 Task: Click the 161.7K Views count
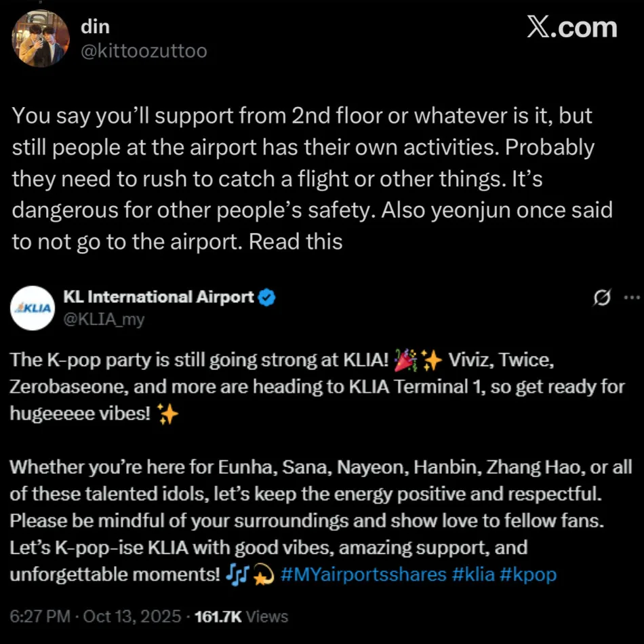point(241,616)
